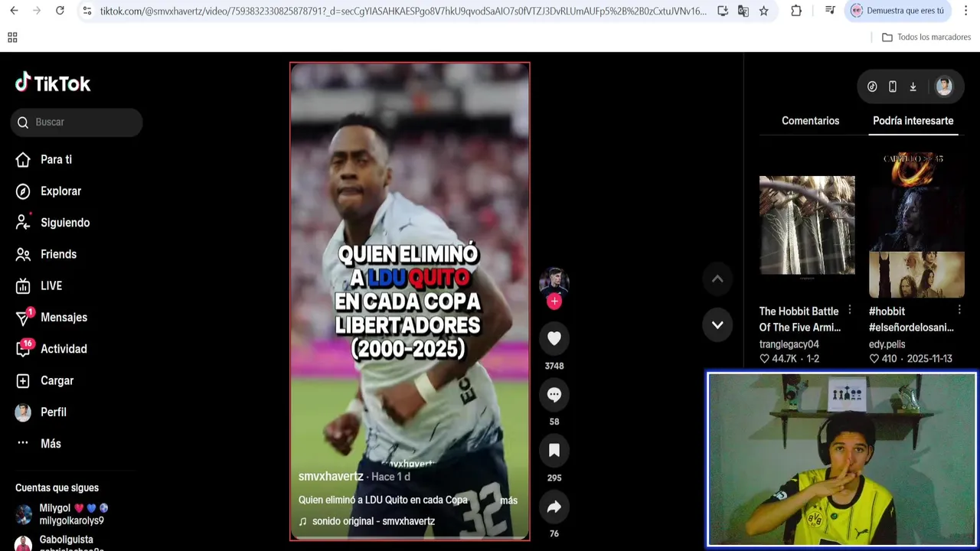
Task: Open The Hobbit Battle video thumbnail
Action: coord(807,225)
